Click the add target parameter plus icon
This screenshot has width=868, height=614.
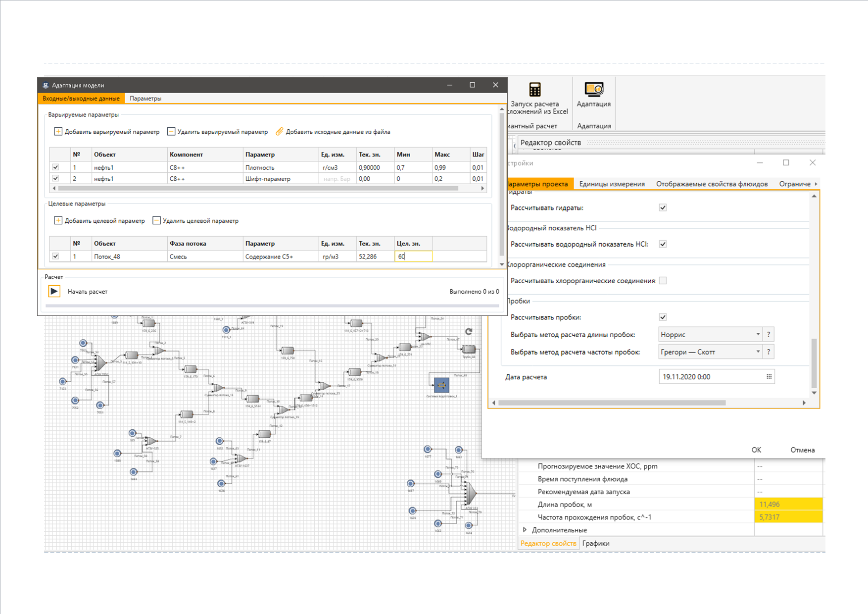tap(58, 220)
